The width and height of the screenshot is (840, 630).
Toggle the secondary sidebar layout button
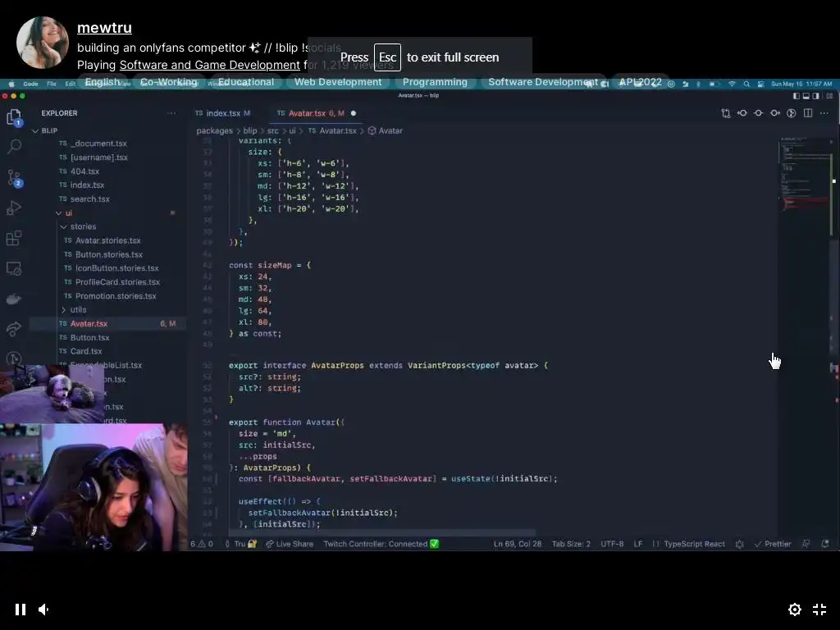(x=816, y=96)
